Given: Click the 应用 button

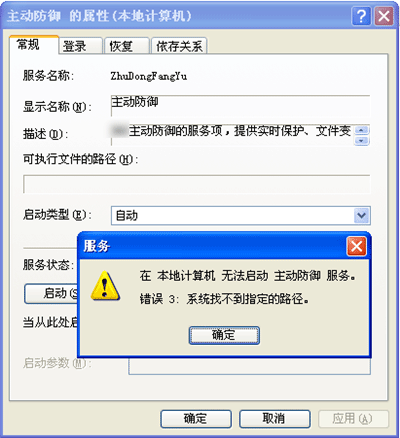Looking at the screenshot, I should (353, 419).
